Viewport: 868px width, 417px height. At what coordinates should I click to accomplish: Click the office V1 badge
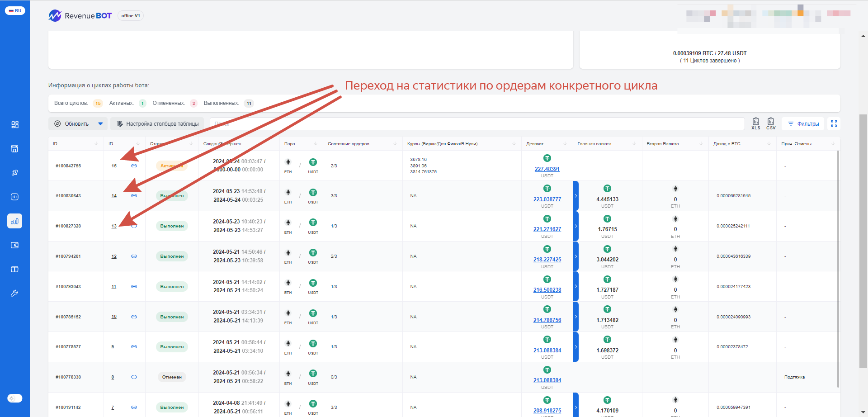tap(131, 16)
